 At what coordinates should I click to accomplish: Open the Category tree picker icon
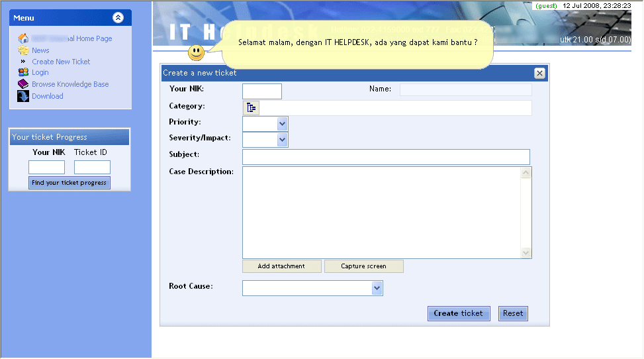[251, 108]
